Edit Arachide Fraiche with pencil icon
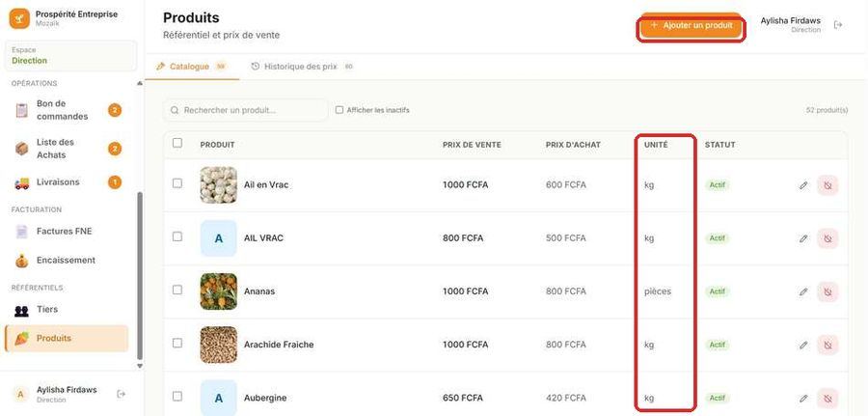868x416 pixels. pyautogui.click(x=803, y=345)
